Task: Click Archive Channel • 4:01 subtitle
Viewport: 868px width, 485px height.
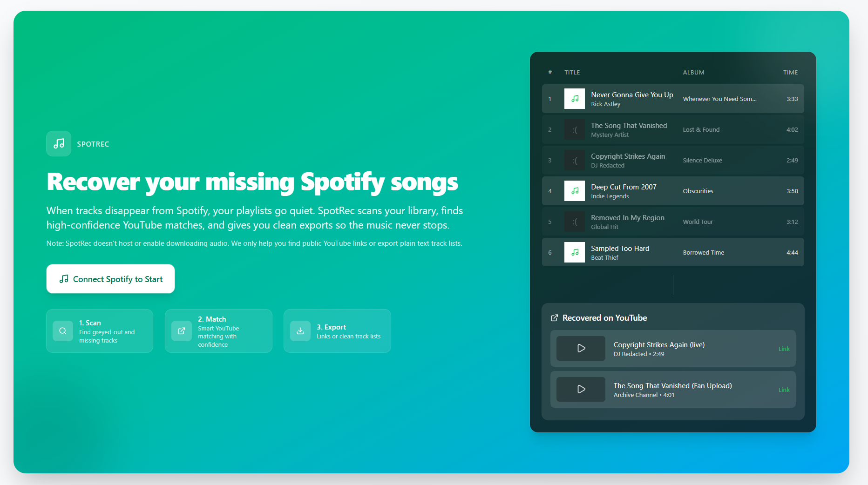Action: (x=644, y=395)
